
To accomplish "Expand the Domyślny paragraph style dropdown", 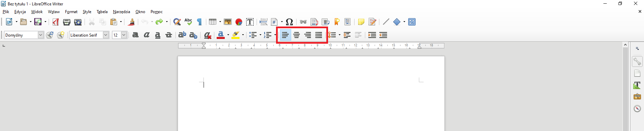I will 41,35.
